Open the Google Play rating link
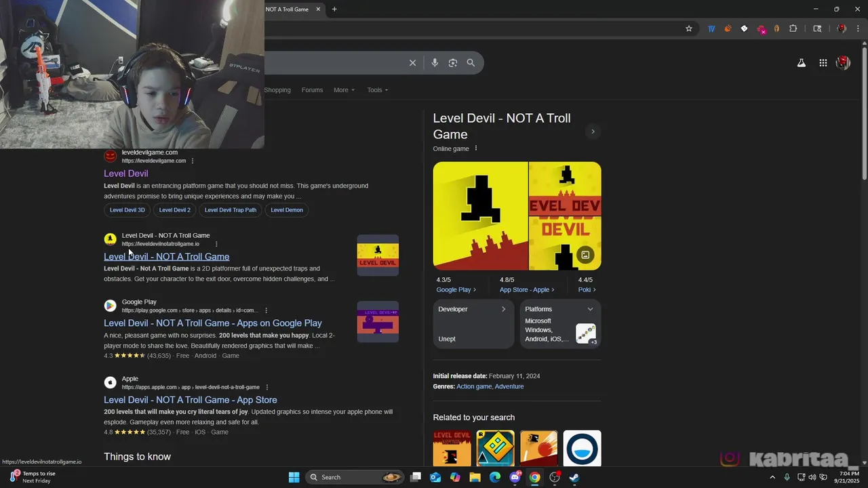Viewport: 868px width, 488px height. (456, 290)
